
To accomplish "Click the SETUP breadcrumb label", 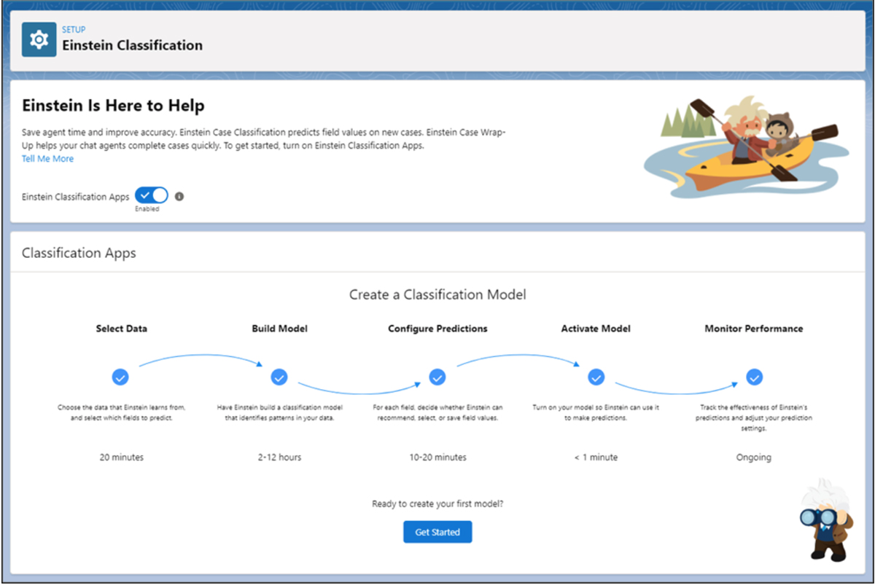I will (74, 30).
